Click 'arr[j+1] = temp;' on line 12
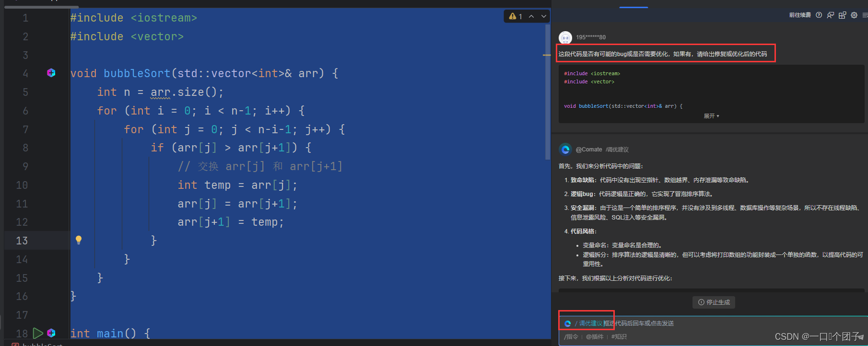The image size is (868, 346). [x=231, y=222]
